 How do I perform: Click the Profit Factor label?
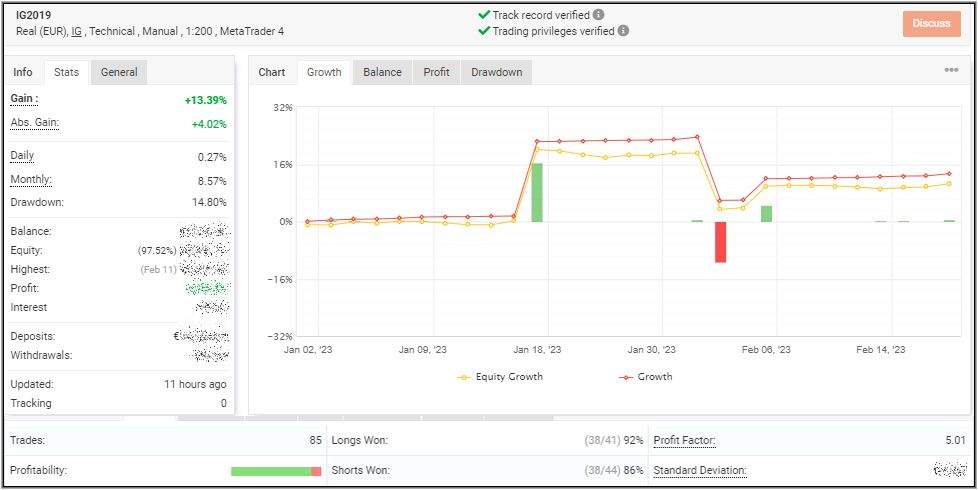684,441
